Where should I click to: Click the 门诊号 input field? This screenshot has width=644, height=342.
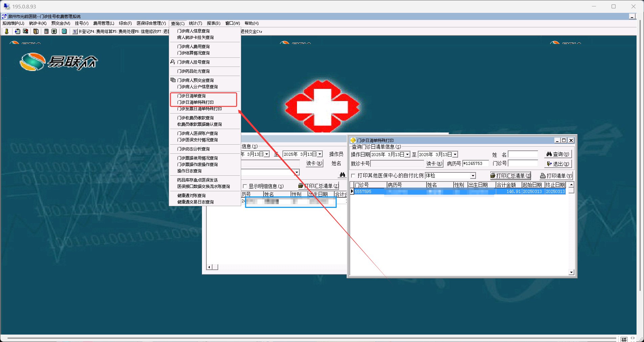click(x=523, y=164)
